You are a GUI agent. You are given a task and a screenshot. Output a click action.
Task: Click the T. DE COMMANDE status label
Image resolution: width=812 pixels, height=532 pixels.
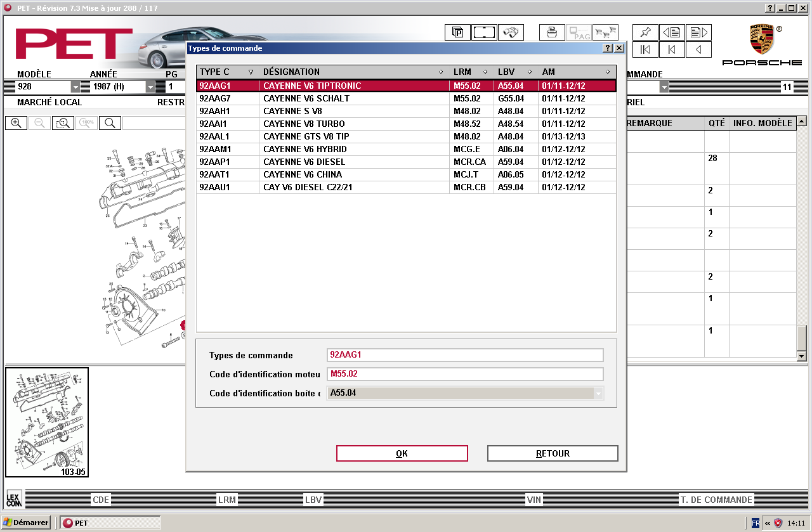[x=716, y=500]
